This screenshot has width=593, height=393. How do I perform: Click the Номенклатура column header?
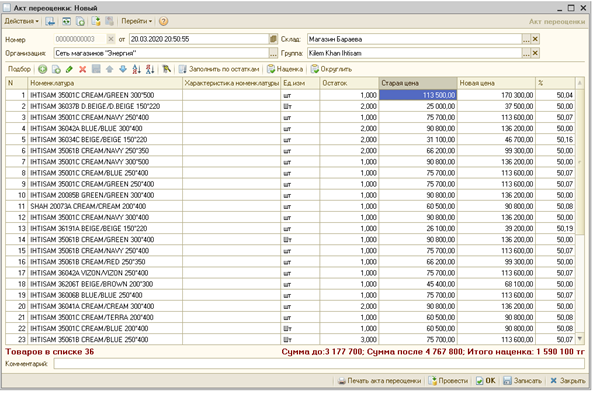point(105,83)
